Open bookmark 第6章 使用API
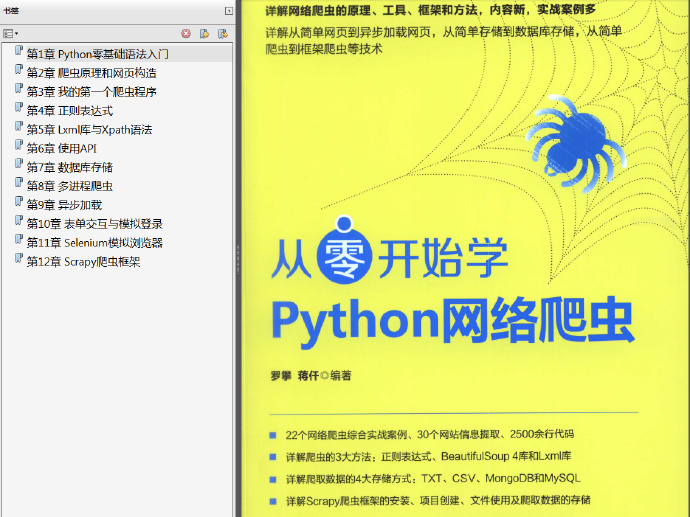 (x=62, y=148)
